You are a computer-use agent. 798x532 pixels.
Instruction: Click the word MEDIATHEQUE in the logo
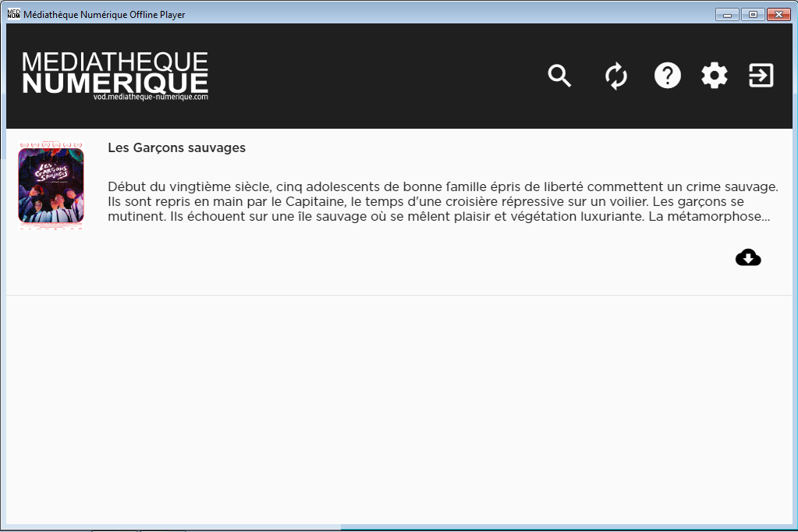coord(115,62)
